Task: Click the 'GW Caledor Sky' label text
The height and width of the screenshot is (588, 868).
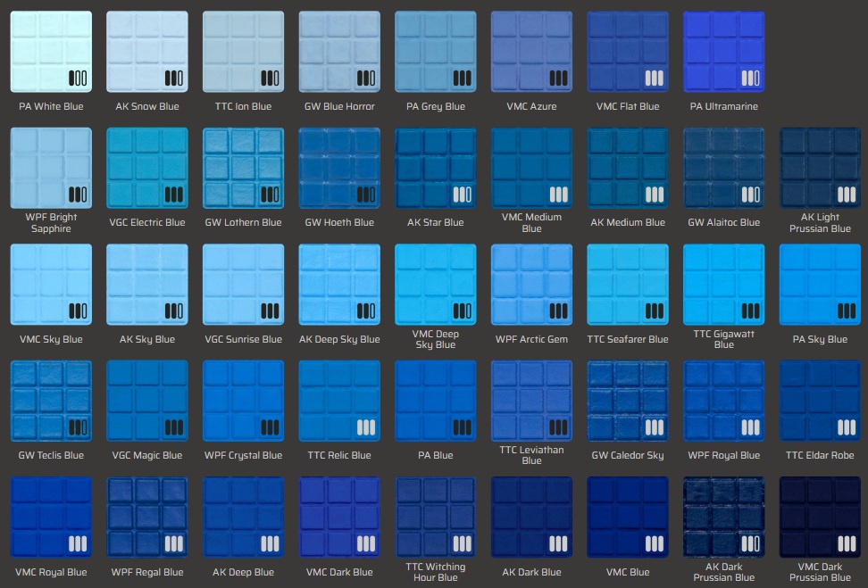Action: coord(628,455)
